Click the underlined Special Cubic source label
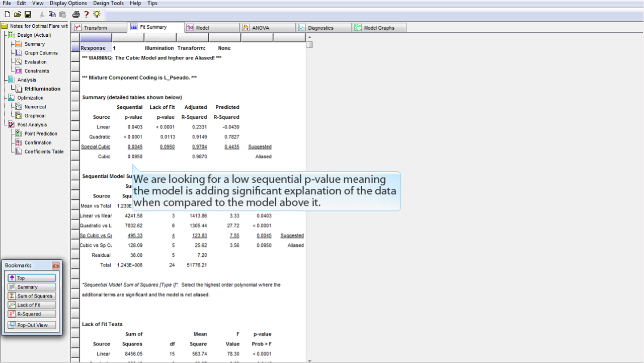Image resolution: width=644 pixels, height=363 pixels. pyautogui.click(x=96, y=147)
